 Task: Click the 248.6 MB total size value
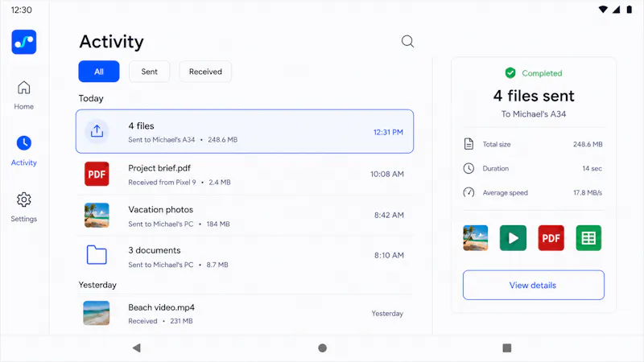[588, 144]
